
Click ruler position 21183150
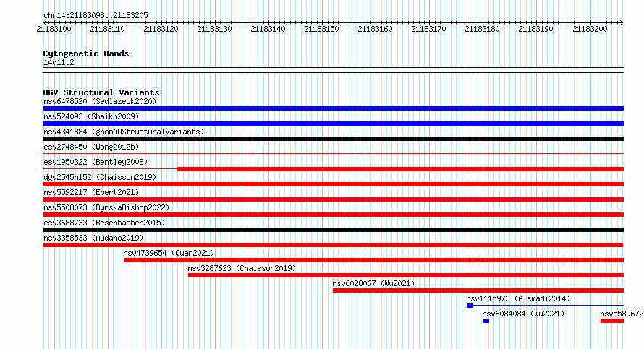(x=321, y=29)
